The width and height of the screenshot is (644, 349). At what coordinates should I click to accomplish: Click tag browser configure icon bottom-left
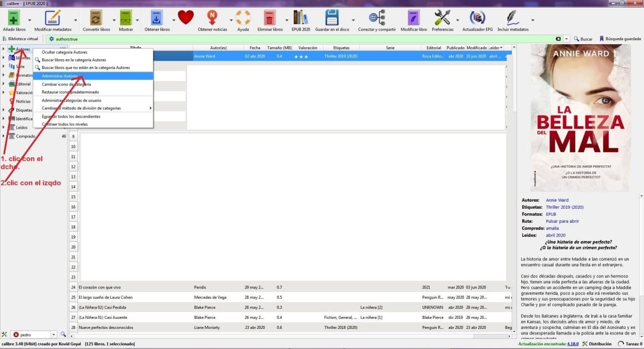coord(5,334)
